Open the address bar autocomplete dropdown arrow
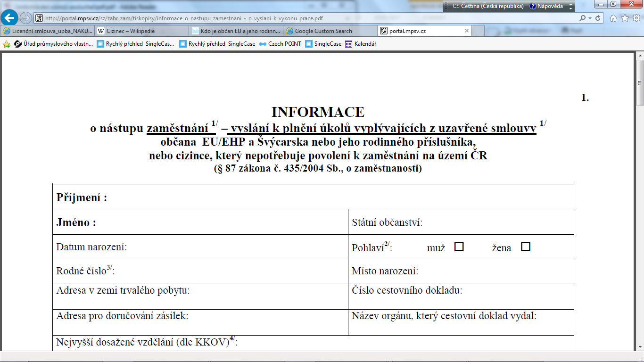 pos(590,18)
